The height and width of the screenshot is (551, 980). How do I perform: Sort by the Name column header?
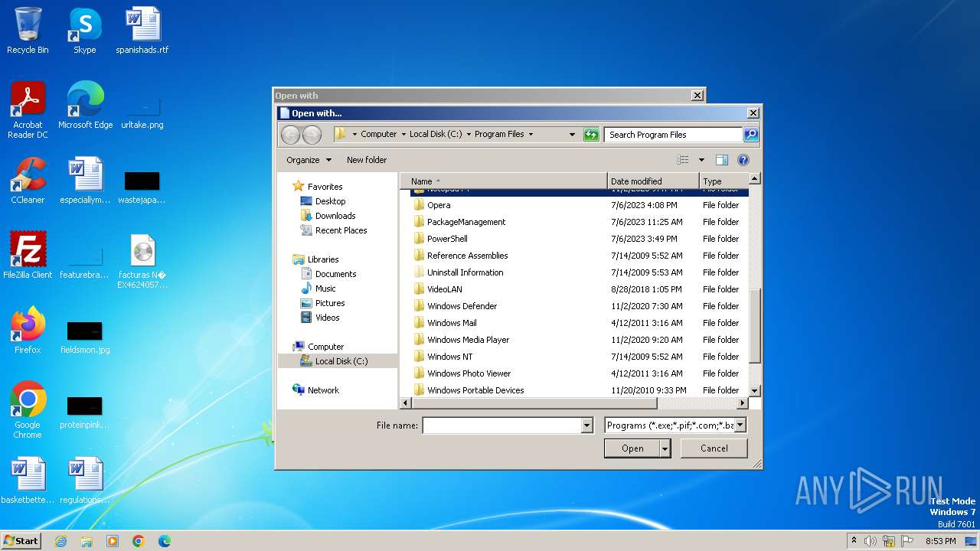click(504, 181)
